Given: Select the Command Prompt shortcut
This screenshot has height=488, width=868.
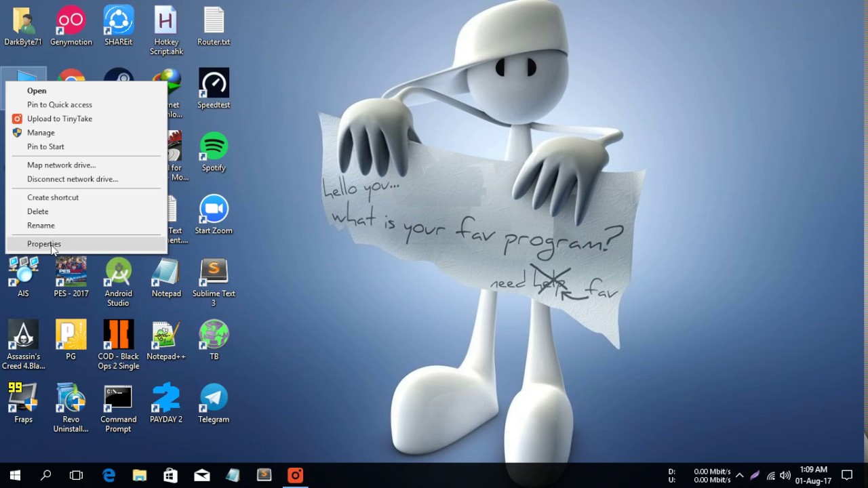Looking at the screenshot, I should point(119,408).
